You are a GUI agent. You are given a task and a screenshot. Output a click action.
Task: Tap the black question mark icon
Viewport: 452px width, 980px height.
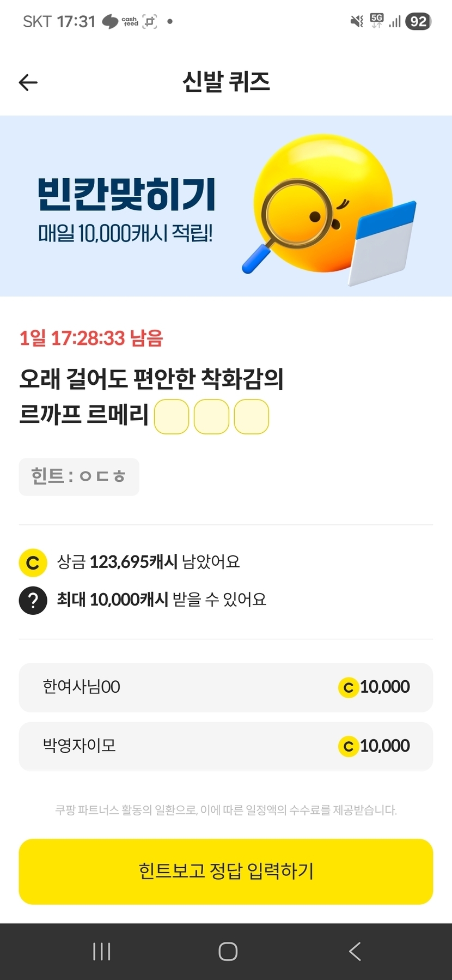point(33,600)
